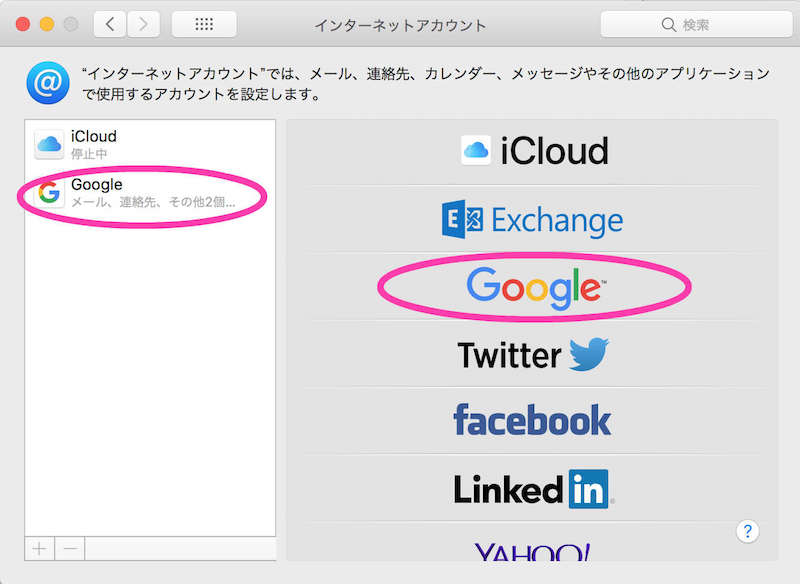Add a new account with the plus button
This screenshot has width=800, height=584.
40,549
